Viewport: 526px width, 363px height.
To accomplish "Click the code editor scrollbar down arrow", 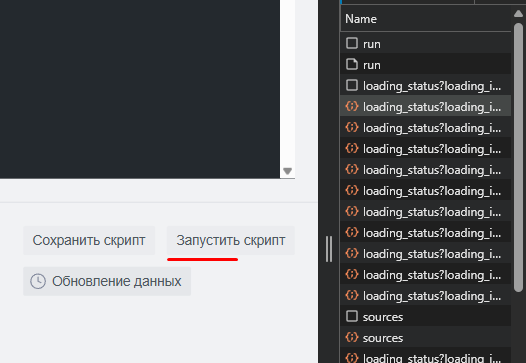I will [287, 171].
